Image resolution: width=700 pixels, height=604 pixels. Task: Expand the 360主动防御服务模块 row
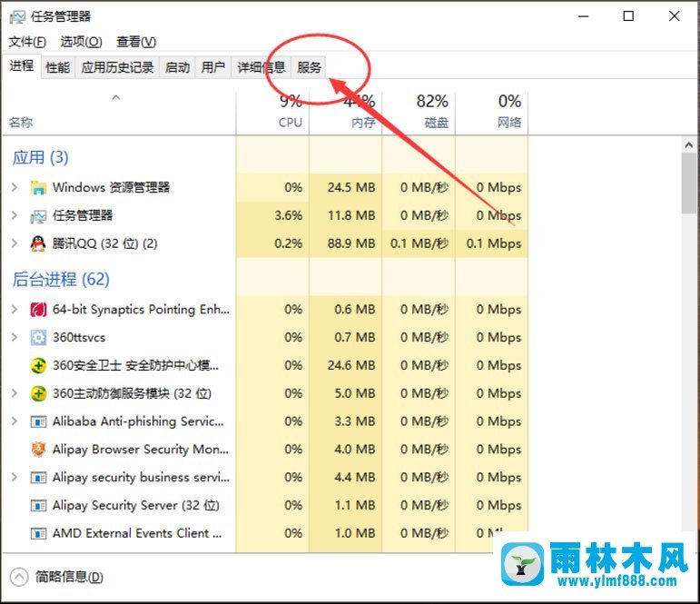[15, 393]
